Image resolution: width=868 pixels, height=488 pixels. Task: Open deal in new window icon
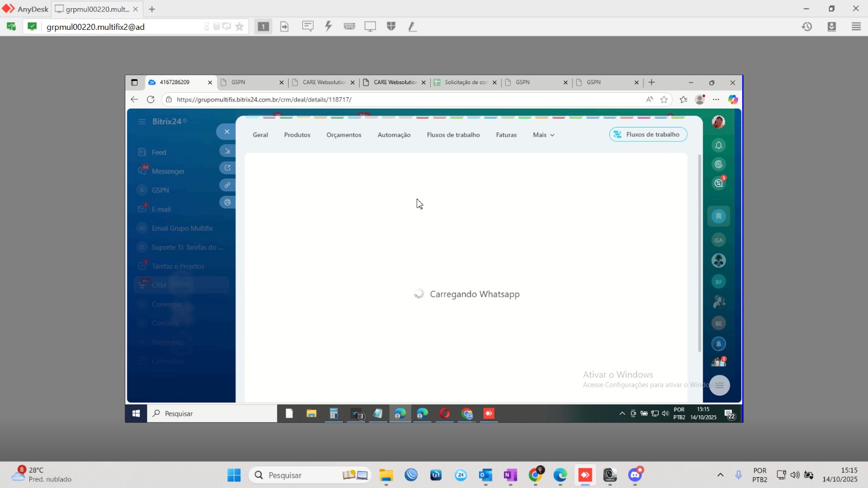227,168
